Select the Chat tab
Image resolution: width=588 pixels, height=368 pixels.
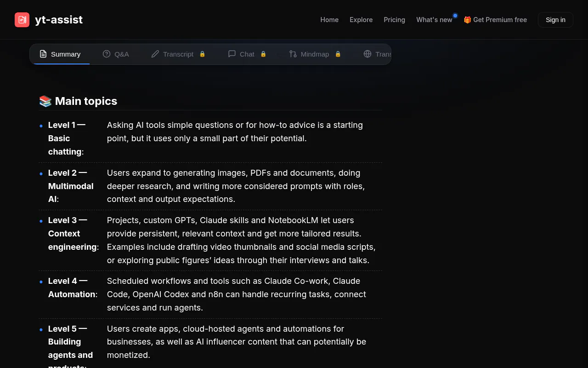pyautogui.click(x=247, y=54)
